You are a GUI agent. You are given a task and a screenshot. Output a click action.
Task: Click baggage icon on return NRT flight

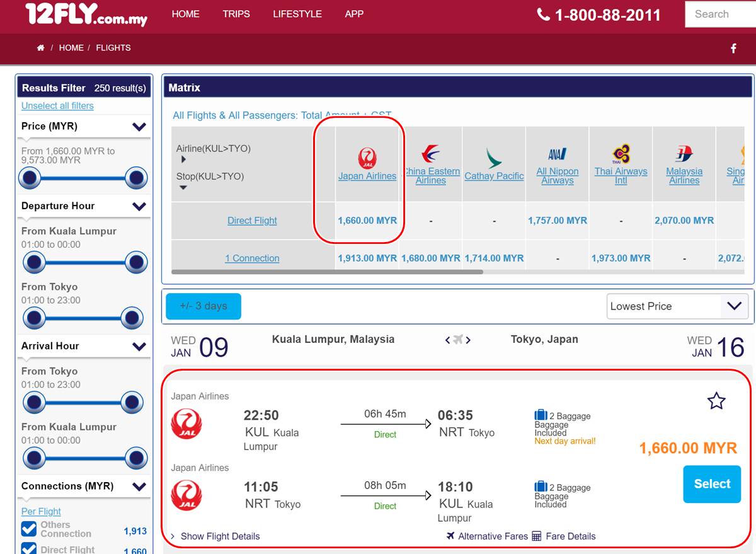point(541,487)
